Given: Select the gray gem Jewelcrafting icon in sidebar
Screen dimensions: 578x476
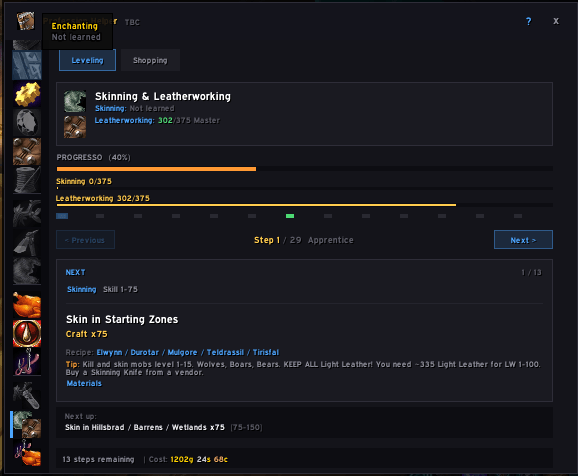Looking at the screenshot, I should pos(27,123).
